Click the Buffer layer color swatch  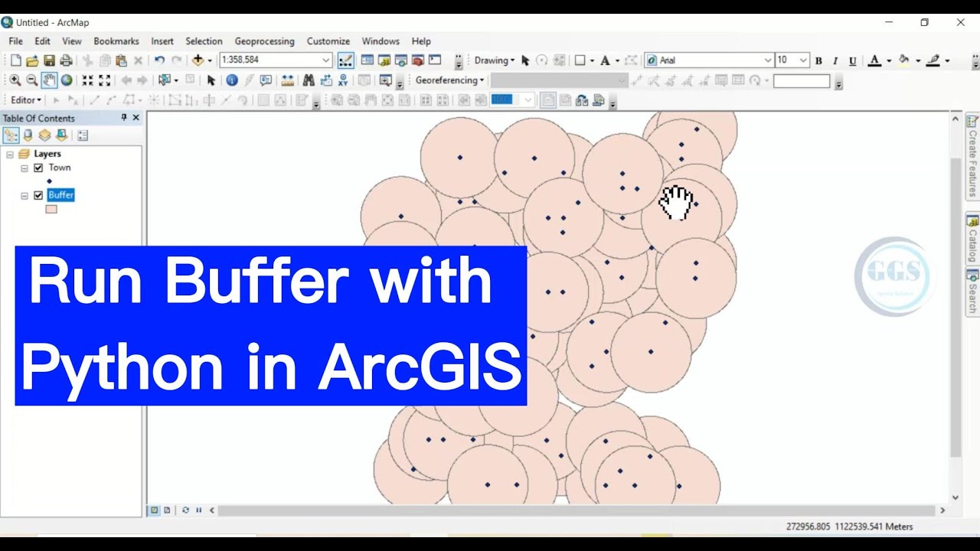pos(51,209)
